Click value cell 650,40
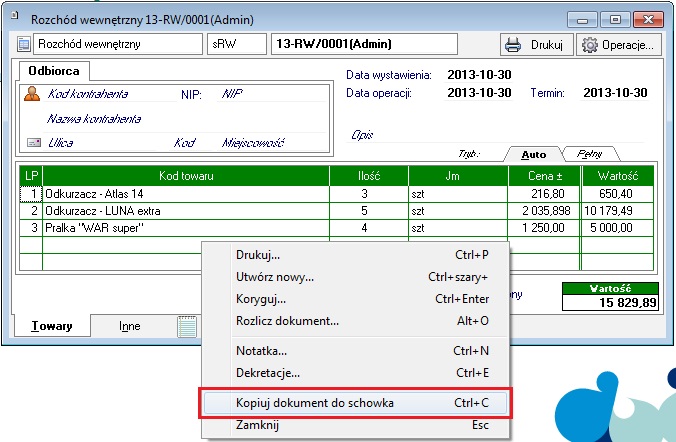Viewport: 676px width, 442px height. [x=618, y=194]
